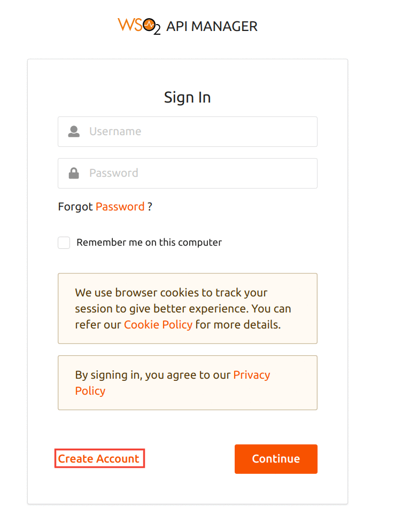This screenshot has height=532, width=402.
Task: Click the 'By signing in' agreement notice box
Action: click(188, 383)
